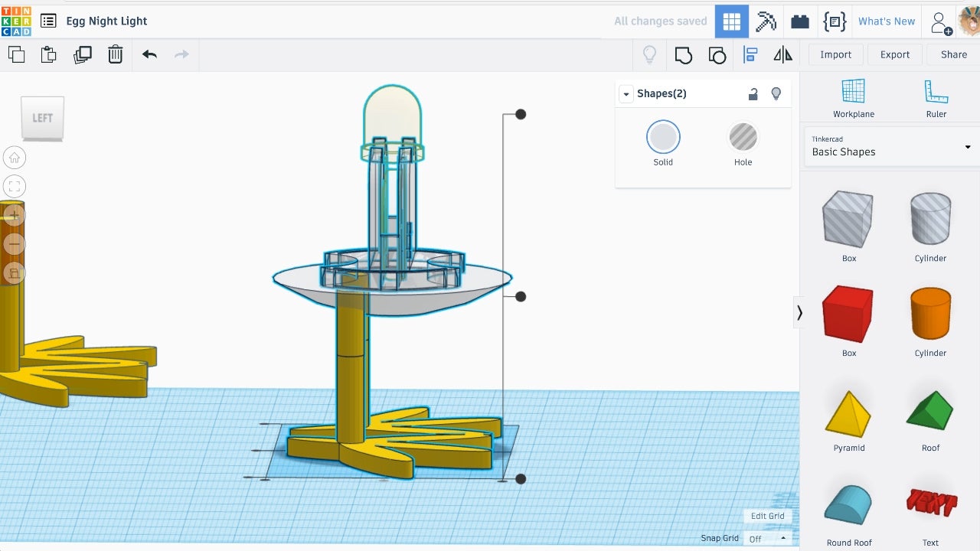Duplicate the selected shapes

(82, 54)
